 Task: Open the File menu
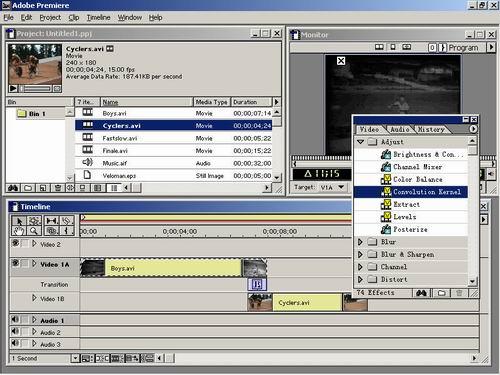click(9, 17)
